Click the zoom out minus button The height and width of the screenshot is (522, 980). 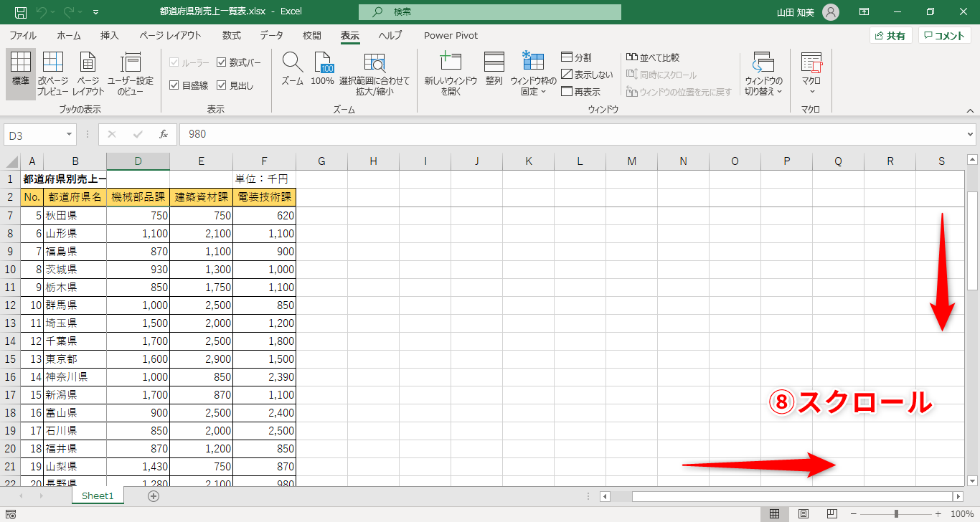point(853,514)
